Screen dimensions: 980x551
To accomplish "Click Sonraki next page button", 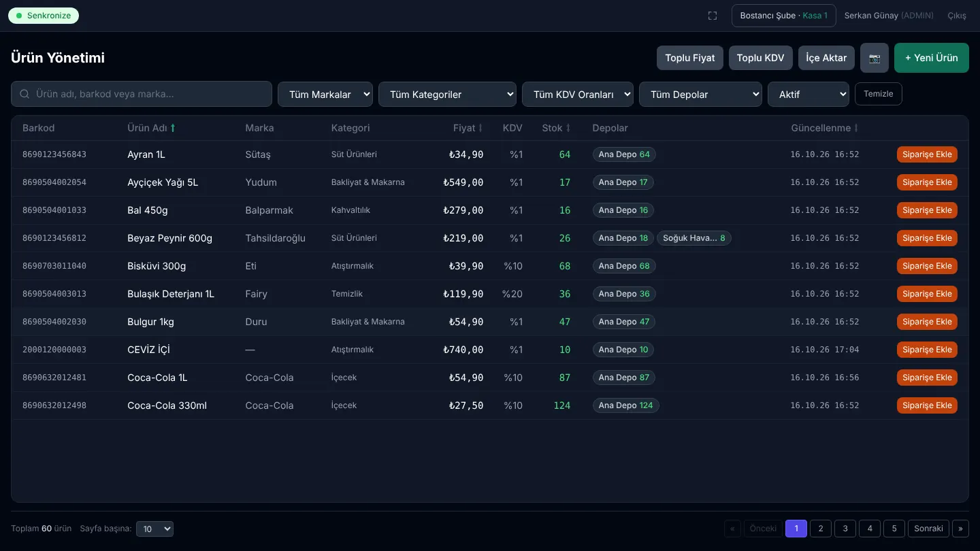I will (x=929, y=529).
